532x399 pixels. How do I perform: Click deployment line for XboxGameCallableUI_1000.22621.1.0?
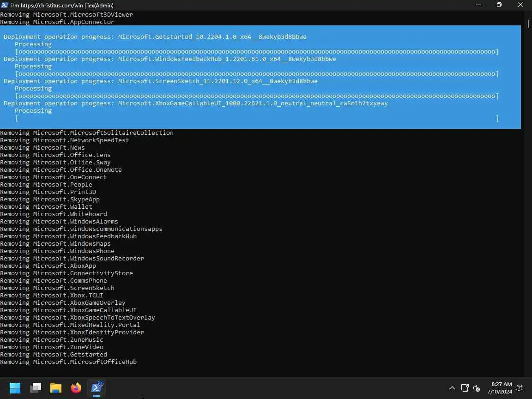(x=196, y=103)
